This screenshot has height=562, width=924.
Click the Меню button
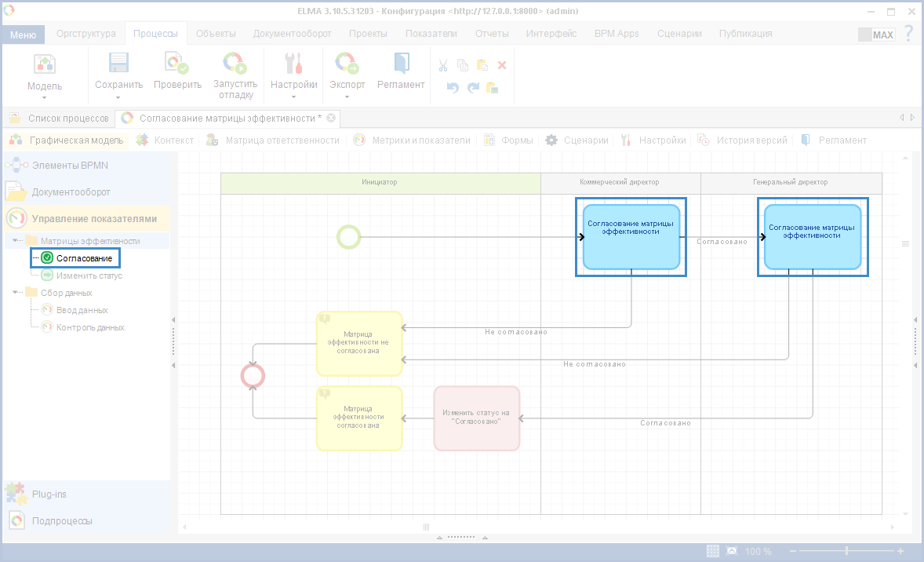click(23, 35)
